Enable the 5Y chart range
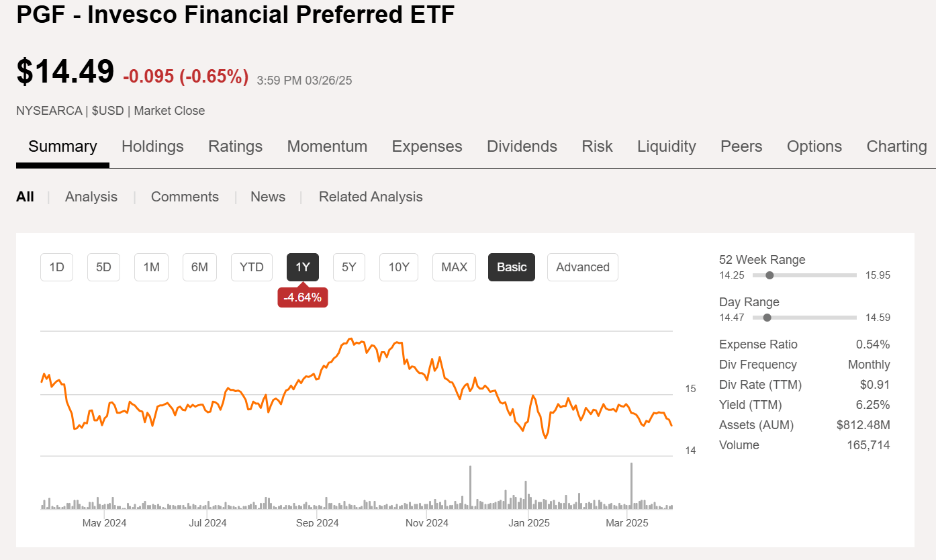 348,267
